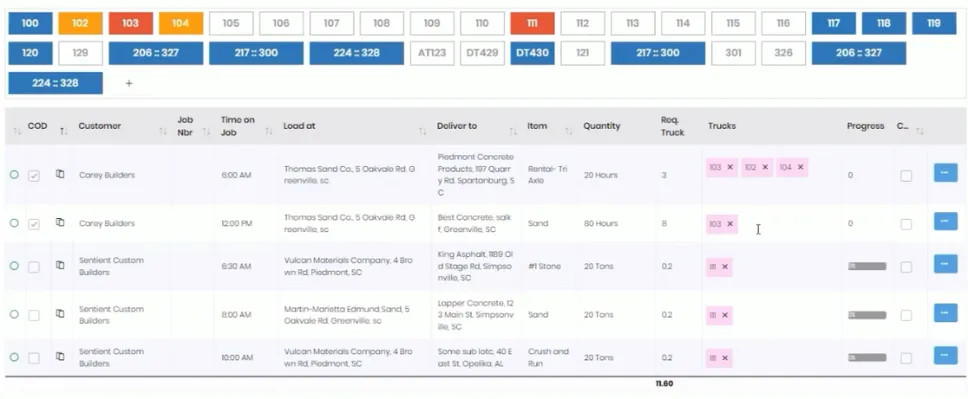Click the sort arrows in the first column header
The width and height of the screenshot is (968, 399).
pos(16,131)
